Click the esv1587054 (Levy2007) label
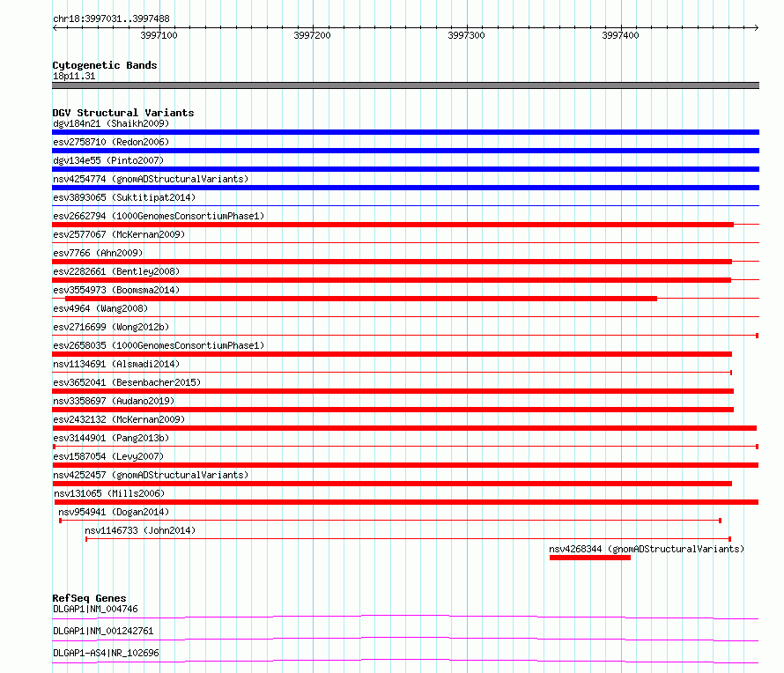The width and height of the screenshot is (784, 673). click(108, 456)
